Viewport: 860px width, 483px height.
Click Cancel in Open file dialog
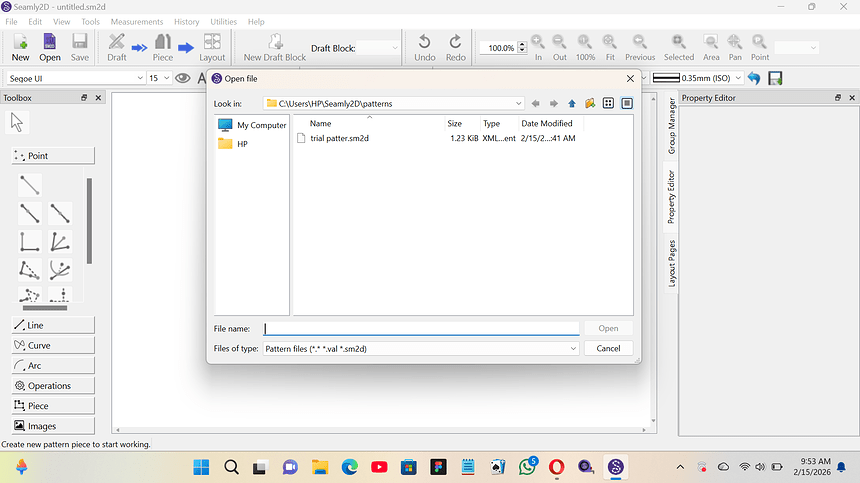point(608,349)
